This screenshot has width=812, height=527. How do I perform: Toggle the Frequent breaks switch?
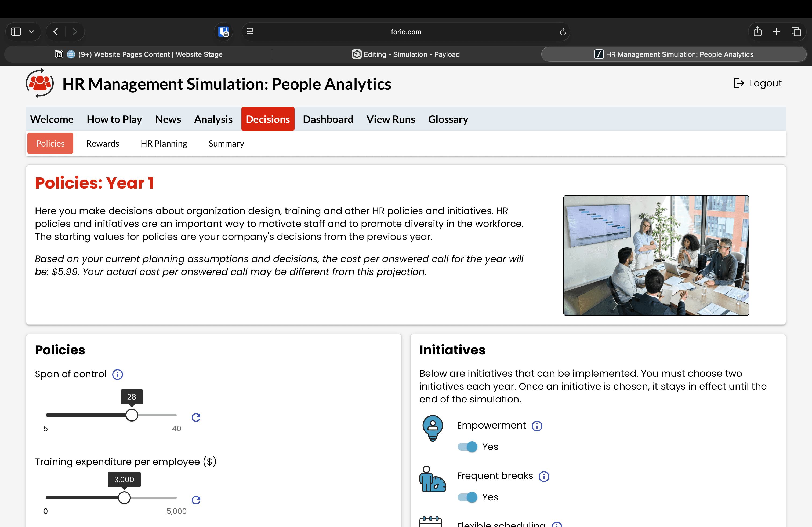[467, 497]
